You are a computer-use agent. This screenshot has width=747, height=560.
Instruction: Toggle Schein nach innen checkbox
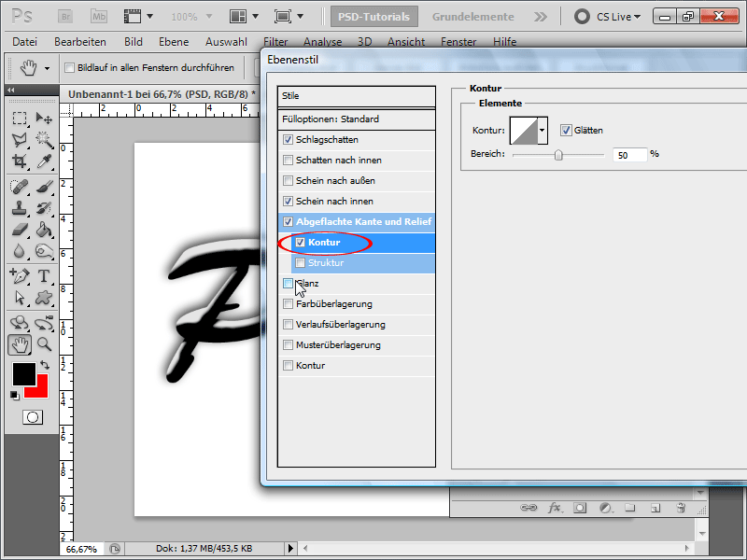point(288,201)
